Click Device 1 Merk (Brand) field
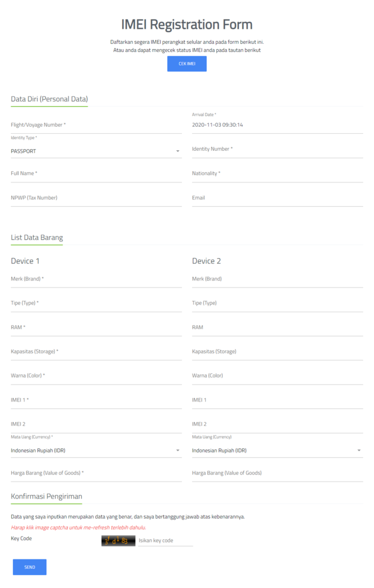The width and height of the screenshot is (374, 588). click(96, 279)
